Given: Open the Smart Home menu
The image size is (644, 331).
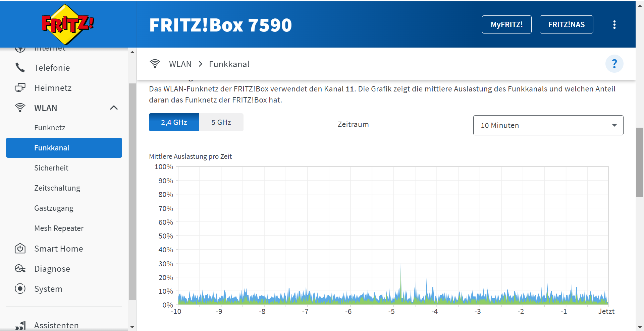Looking at the screenshot, I should coord(59,249).
